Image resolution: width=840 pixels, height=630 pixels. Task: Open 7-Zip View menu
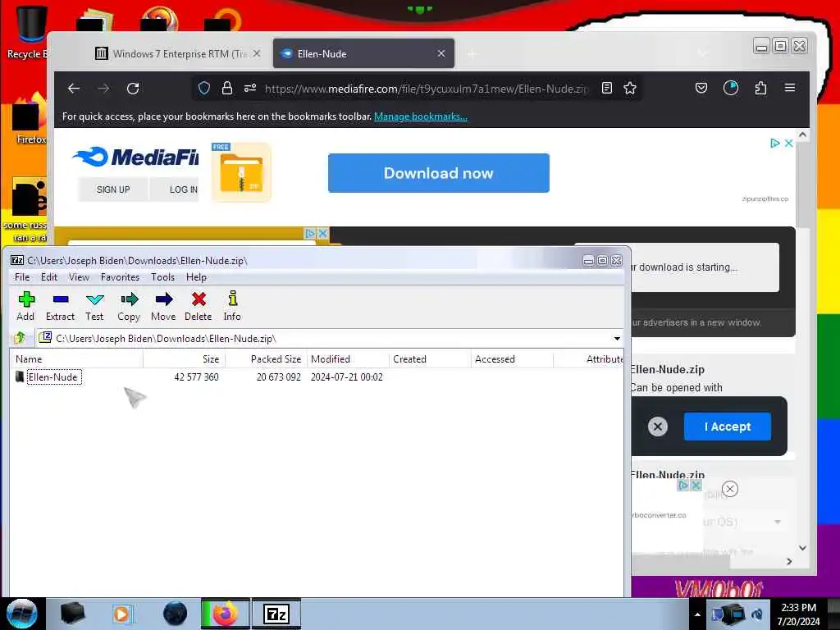click(x=79, y=277)
